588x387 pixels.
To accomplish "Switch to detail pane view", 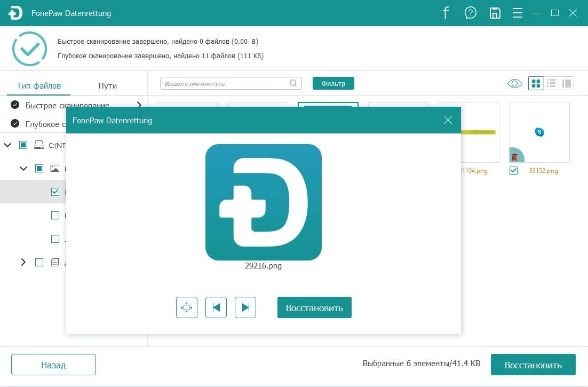I will click(567, 83).
